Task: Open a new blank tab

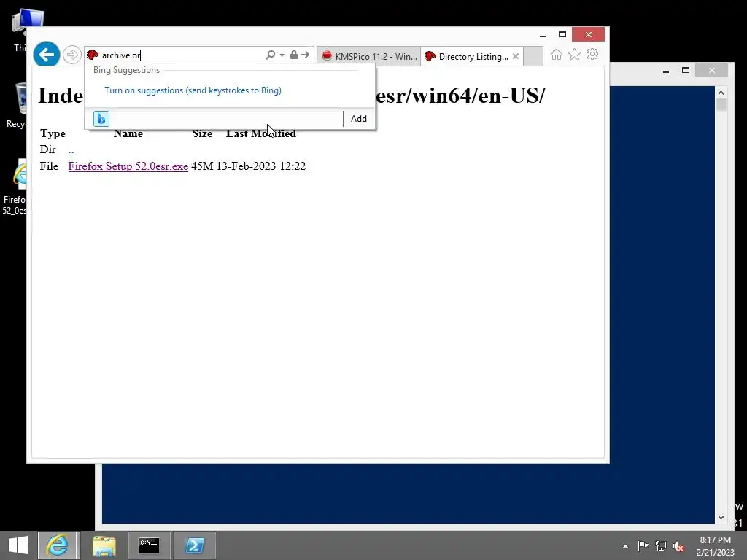Action: 533,56
